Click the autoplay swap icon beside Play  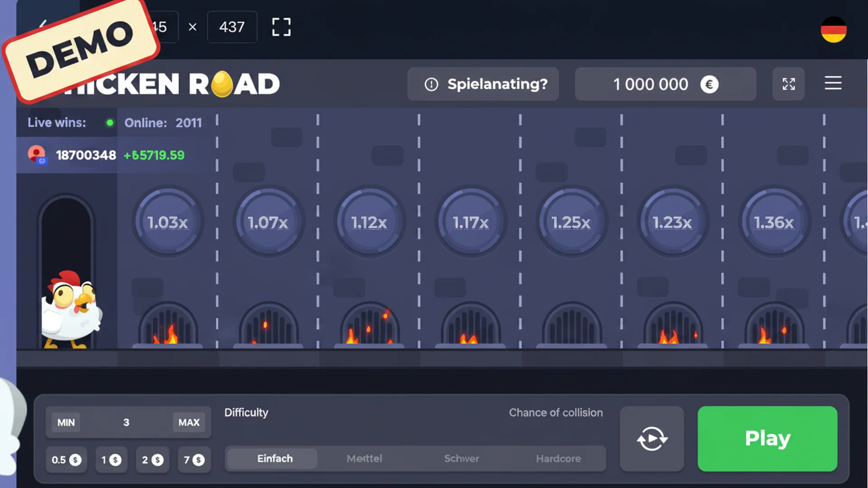(652, 438)
